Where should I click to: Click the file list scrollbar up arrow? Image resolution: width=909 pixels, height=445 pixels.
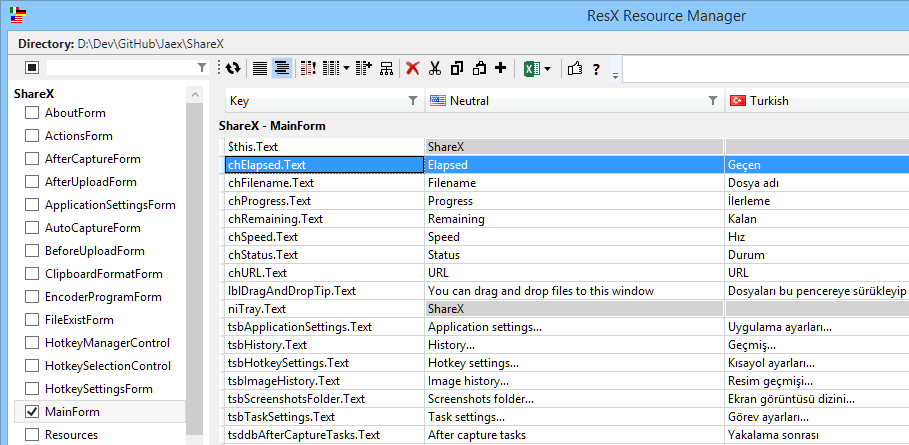(x=195, y=94)
